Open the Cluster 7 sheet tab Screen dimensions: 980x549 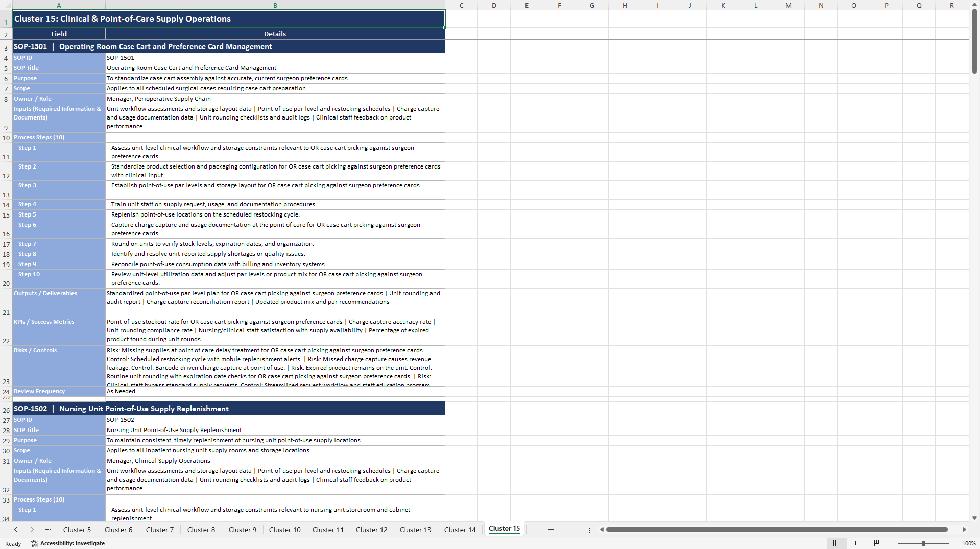coord(160,530)
